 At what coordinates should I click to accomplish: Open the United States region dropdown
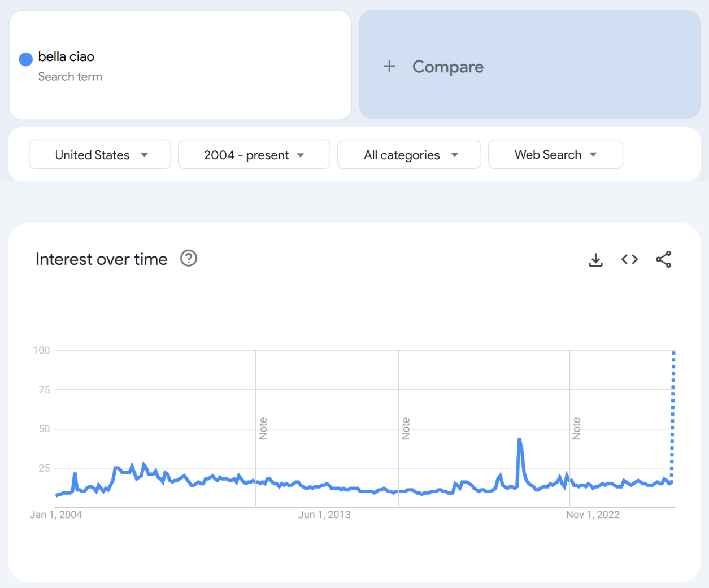click(100, 155)
